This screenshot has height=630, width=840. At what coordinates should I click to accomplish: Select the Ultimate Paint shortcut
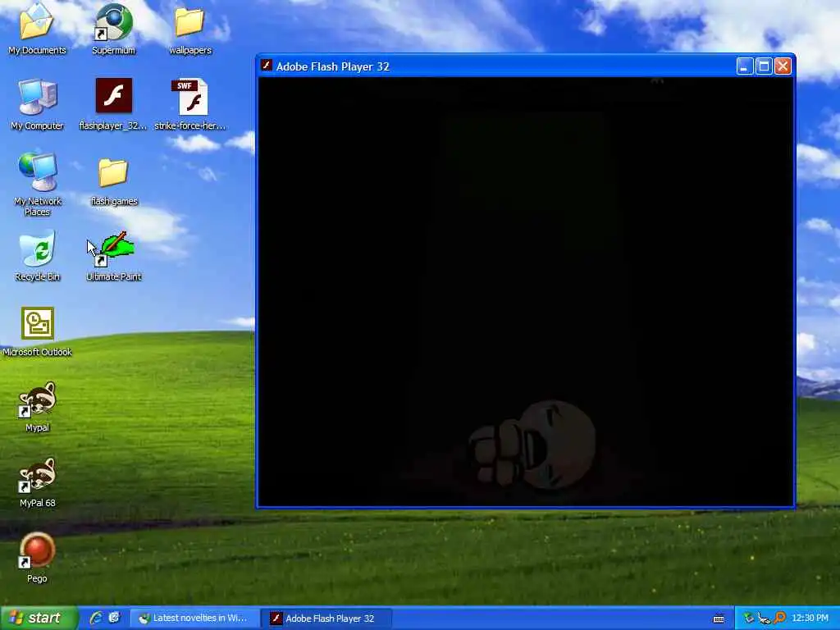tap(113, 256)
